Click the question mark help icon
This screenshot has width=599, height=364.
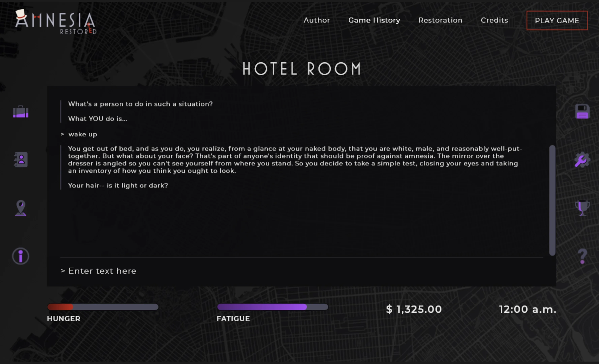coord(582,256)
